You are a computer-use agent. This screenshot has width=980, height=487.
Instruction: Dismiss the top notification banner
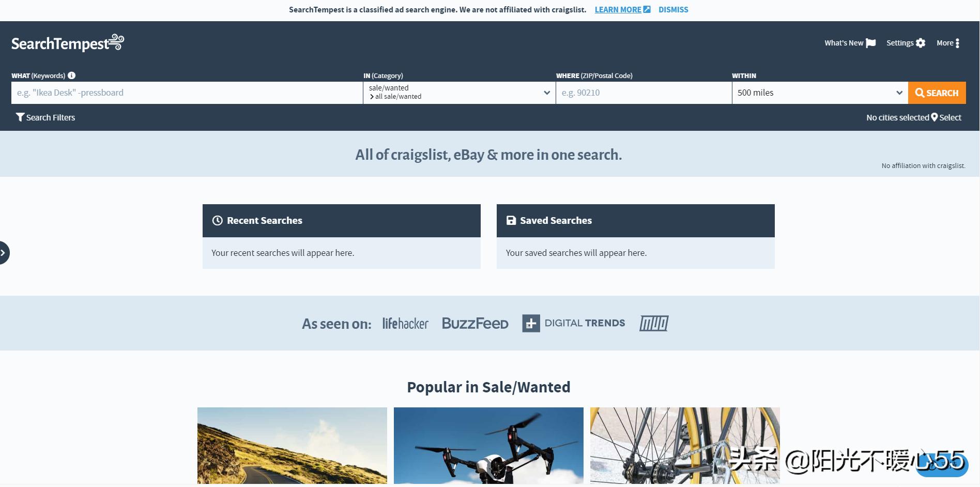click(673, 9)
